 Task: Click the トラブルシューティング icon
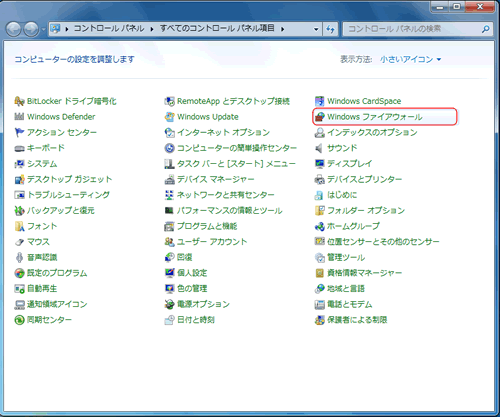coord(19,195)
